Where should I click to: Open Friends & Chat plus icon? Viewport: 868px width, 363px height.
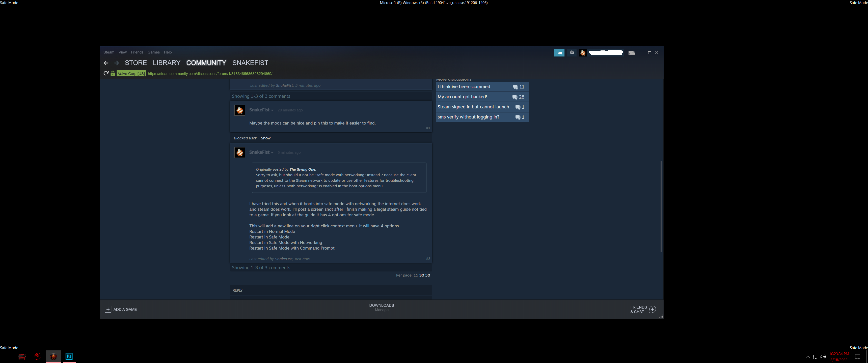coord(652,309)
